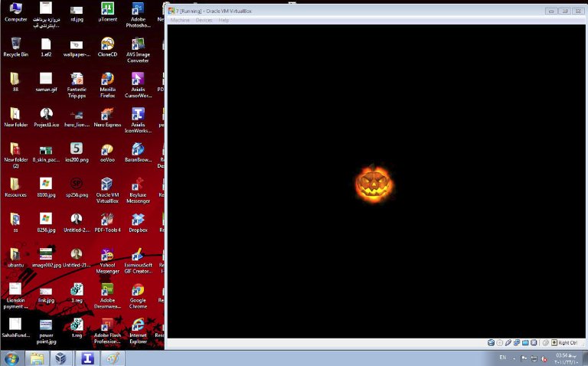
Task: Select the ubuntu folder on desktop
Action: click(x=16, y=257)
